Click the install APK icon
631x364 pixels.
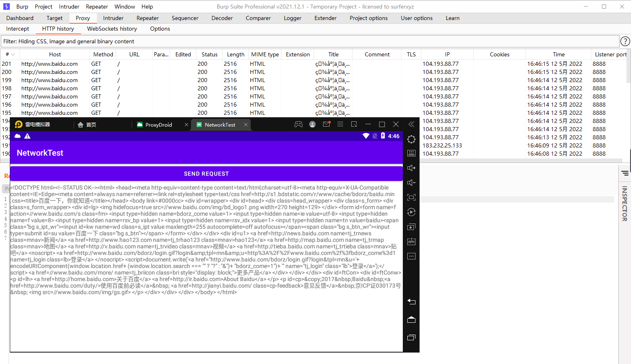coord(411,241)
